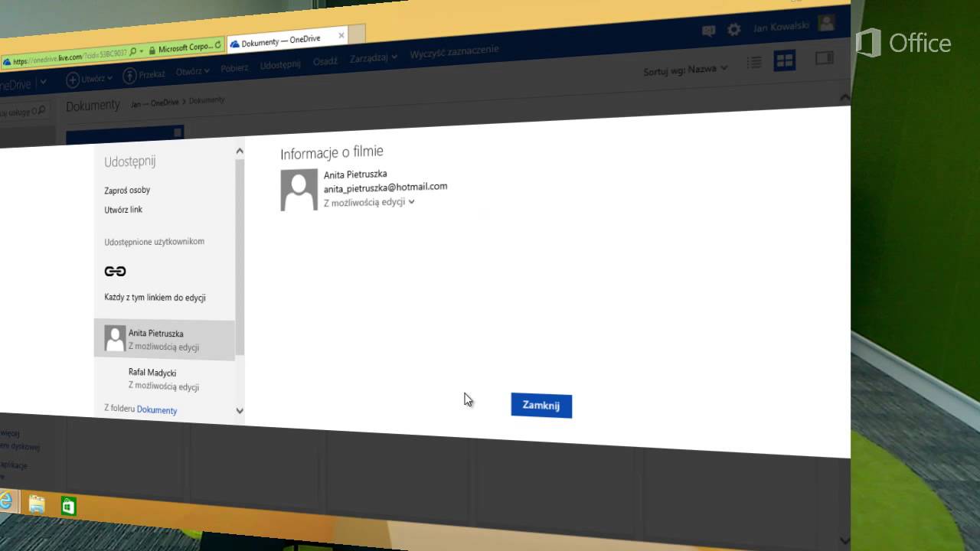This screenshot has width=980, height=551.
Task: Click the share panel scrollbar thumb
Action: (240, 257)
